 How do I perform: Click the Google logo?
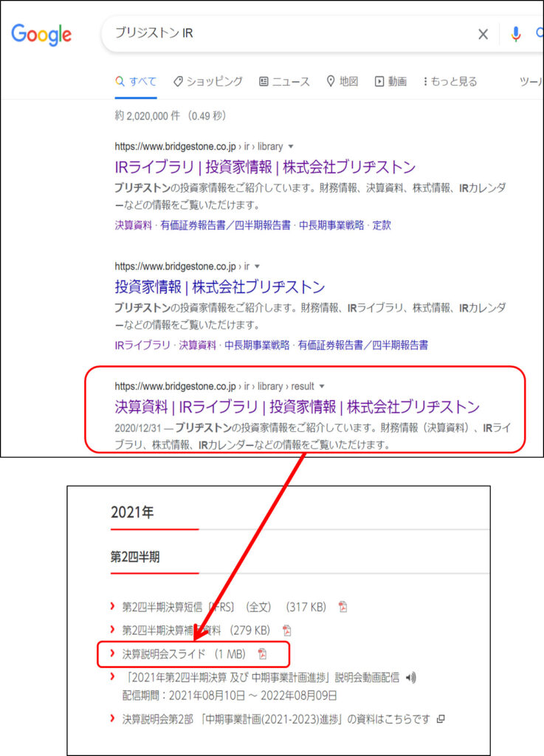pyautogui.click(x=41, y=34)
